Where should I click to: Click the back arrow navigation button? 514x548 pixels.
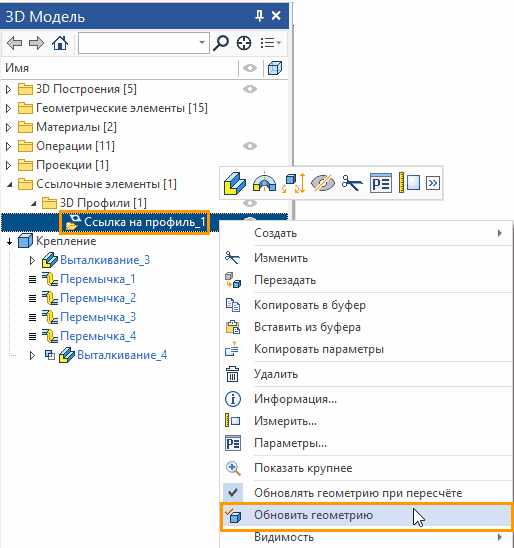pyautogui.click(x=14, y=43)
